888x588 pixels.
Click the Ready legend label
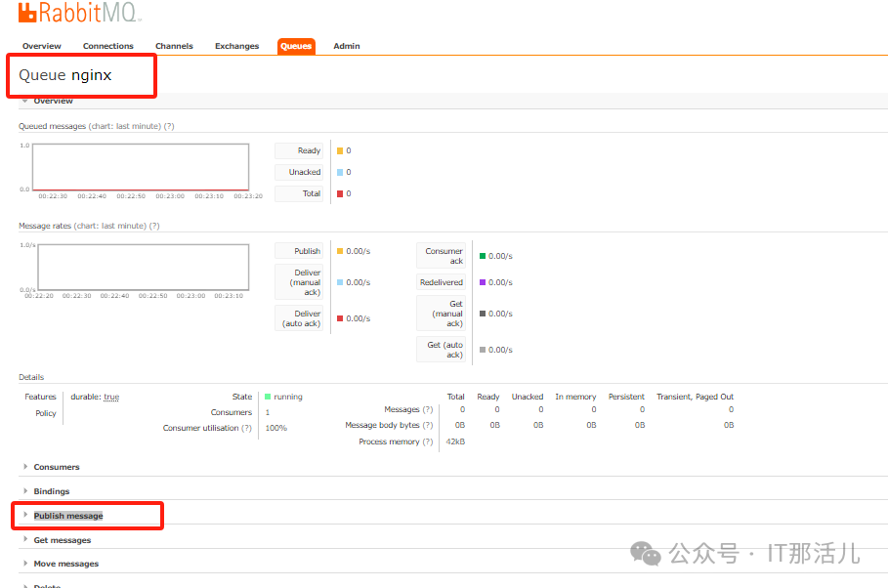point(299,150)
